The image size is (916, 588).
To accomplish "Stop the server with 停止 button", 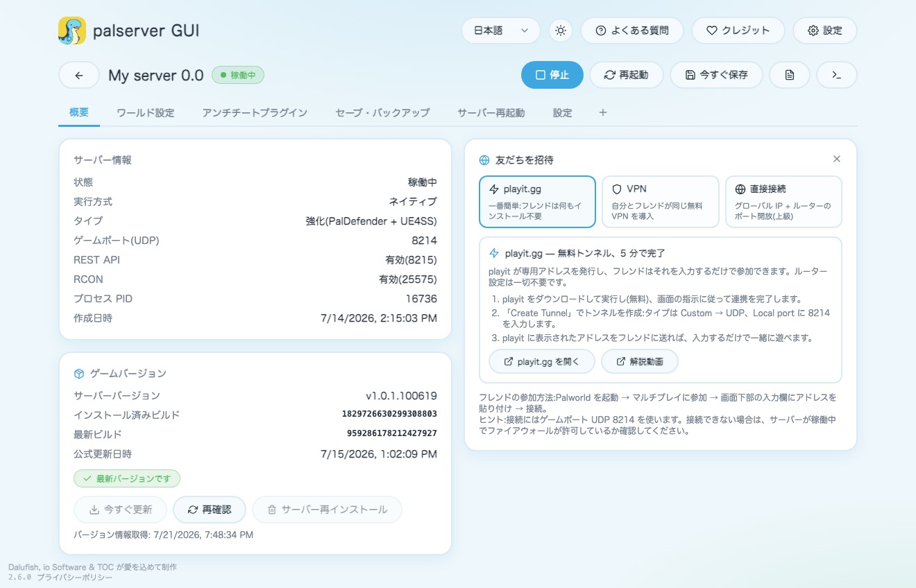I will 552,75.
